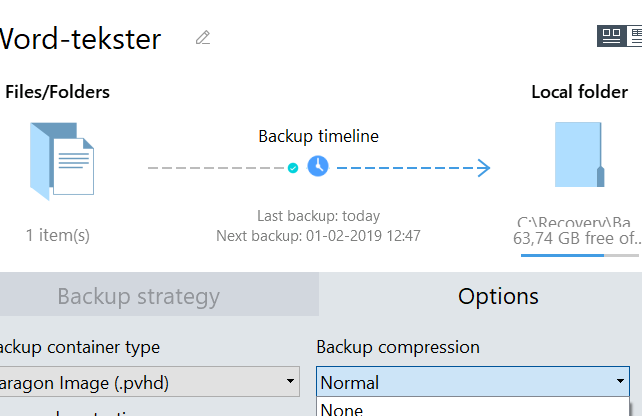
Task: Open the Backup compression Normal dropdown
Action: [x=473, y=382]
